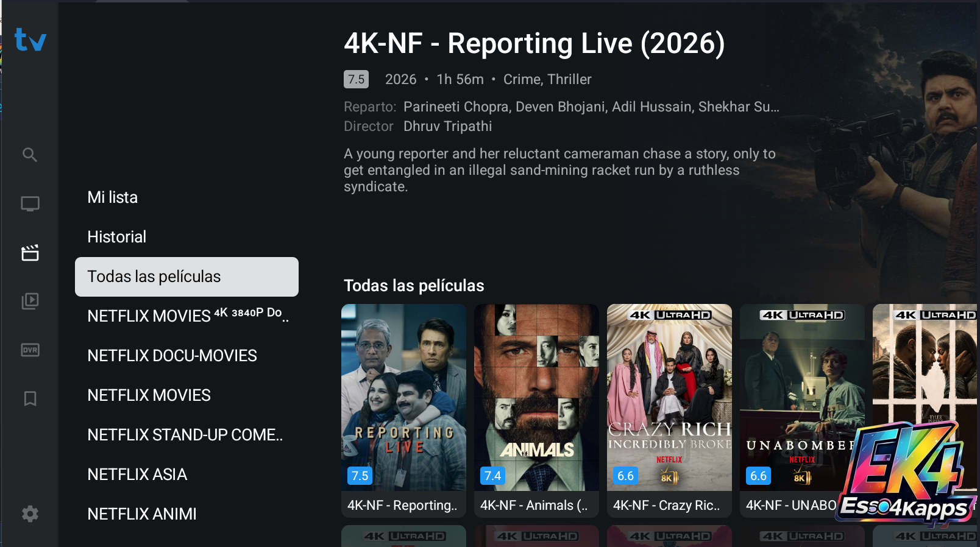Open the Unabomber movie poster
Screen dimensions: 980x547
pos(802,411)
